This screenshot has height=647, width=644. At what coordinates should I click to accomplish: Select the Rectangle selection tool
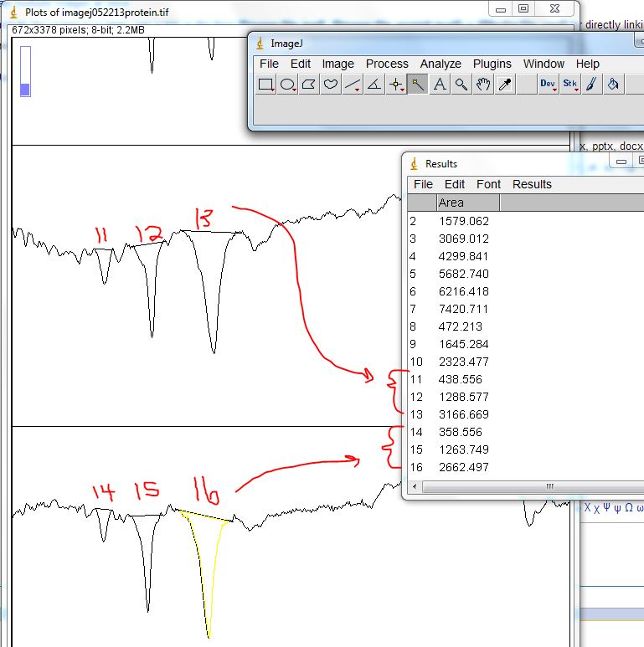(266, 85)
